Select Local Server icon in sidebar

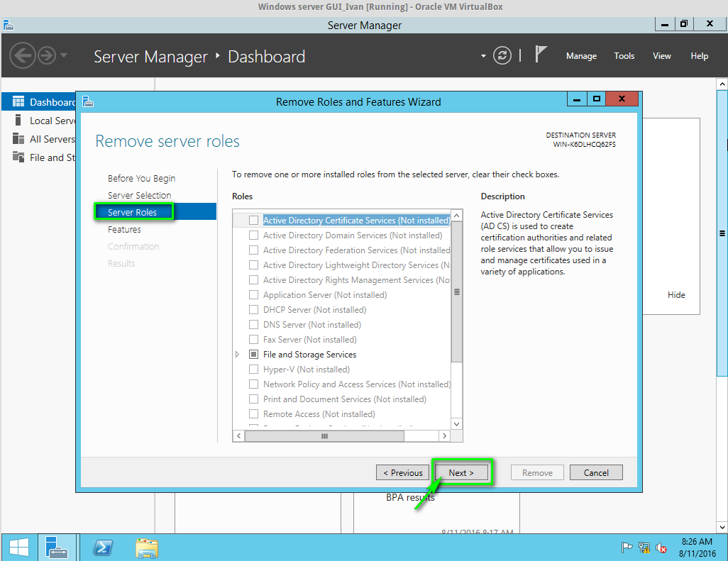(x=18, y=120)
